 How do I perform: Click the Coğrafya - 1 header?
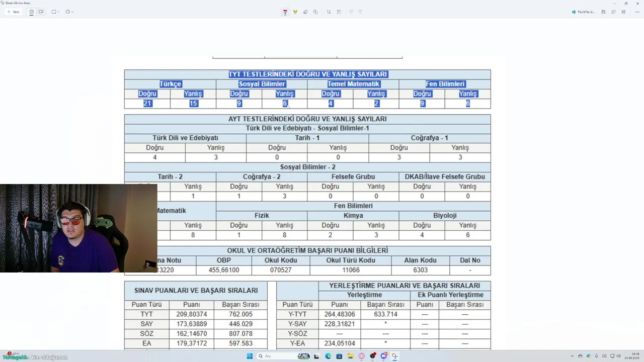click(x=429, y=138)
